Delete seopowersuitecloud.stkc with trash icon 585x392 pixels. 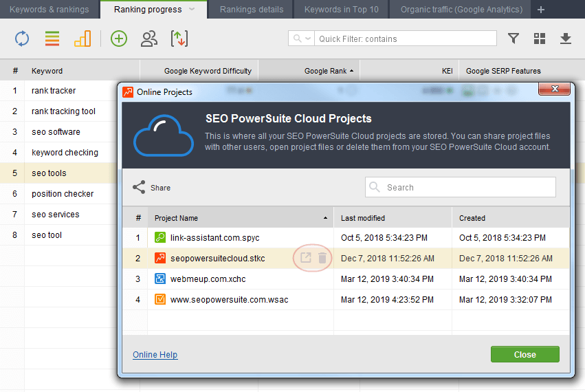tap(322, 258)
